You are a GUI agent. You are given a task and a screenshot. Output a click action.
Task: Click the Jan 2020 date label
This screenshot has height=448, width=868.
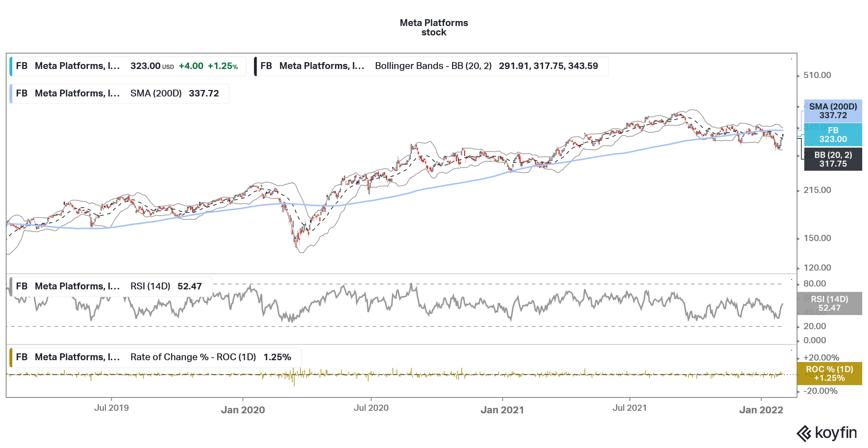[x=243, y=410]
